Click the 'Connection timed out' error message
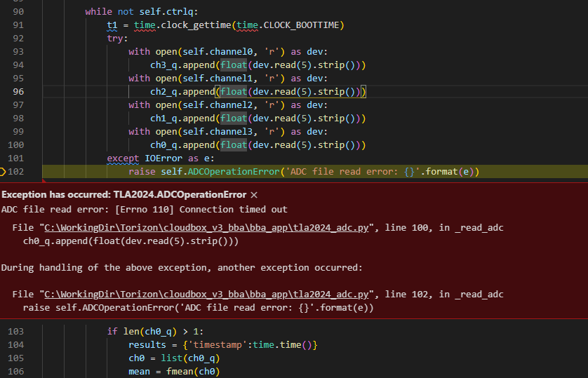The image size is (588, 378). point(233,210)
